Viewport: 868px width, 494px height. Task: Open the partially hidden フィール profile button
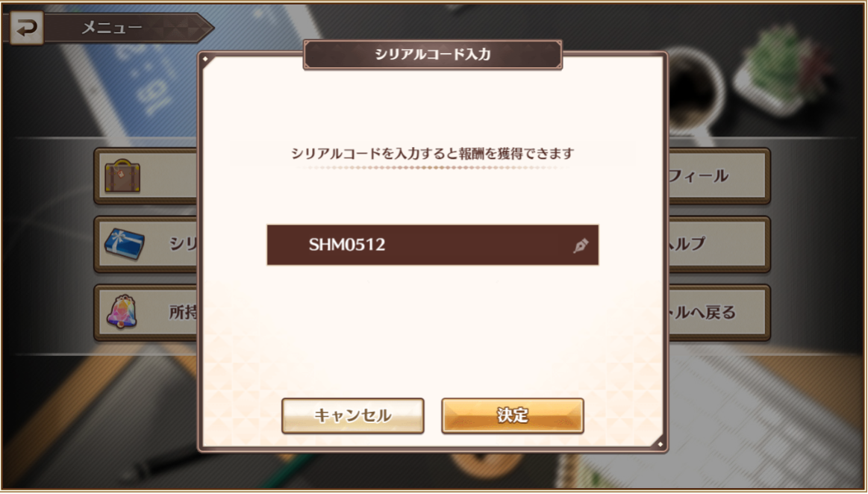719,176
